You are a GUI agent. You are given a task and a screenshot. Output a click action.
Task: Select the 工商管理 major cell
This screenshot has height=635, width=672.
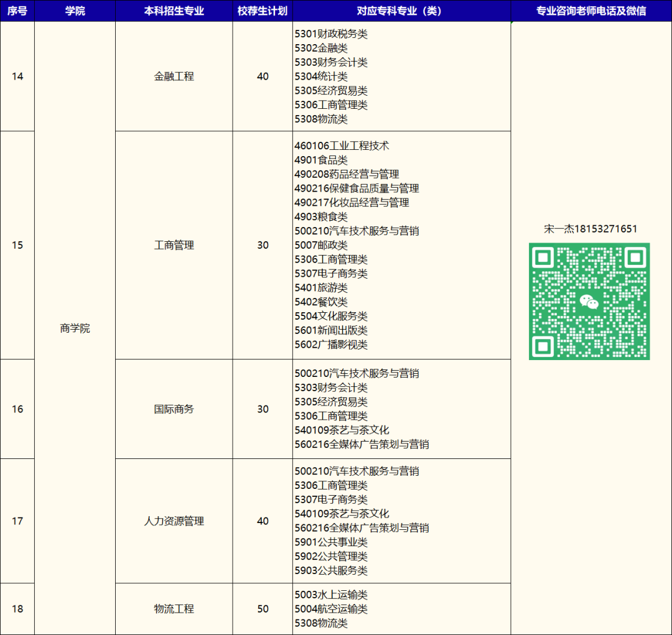coord(174,245)
